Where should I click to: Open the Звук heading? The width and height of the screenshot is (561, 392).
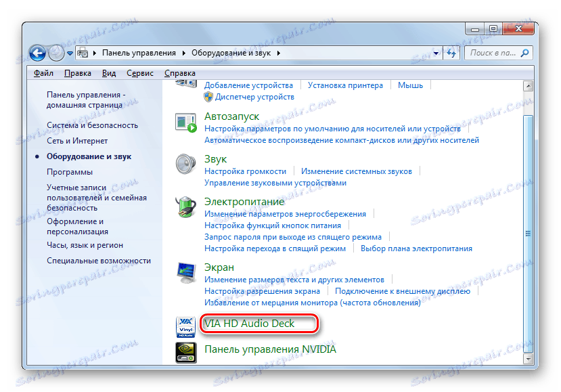point(215,159)
